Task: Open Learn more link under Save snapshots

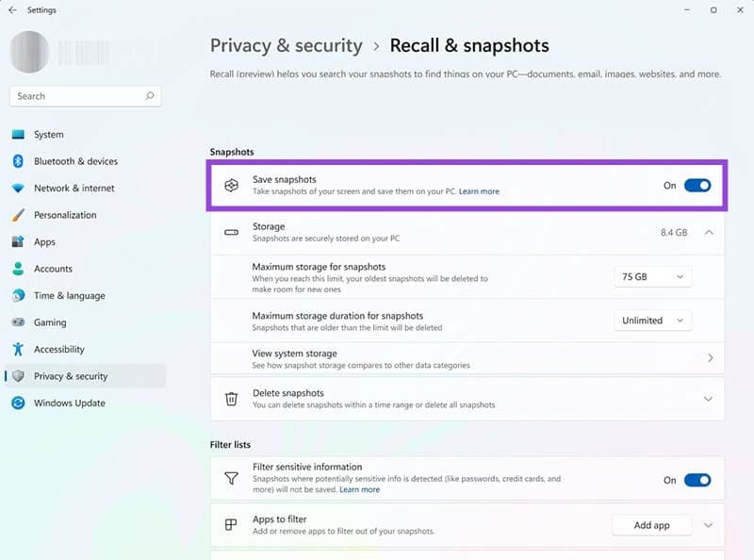Action: (479, 191)
